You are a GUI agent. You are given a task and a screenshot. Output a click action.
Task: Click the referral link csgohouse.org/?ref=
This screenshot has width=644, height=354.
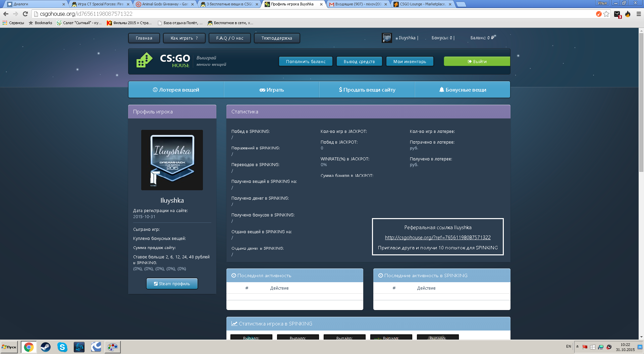pyautogui.click(x=438, y=237)
